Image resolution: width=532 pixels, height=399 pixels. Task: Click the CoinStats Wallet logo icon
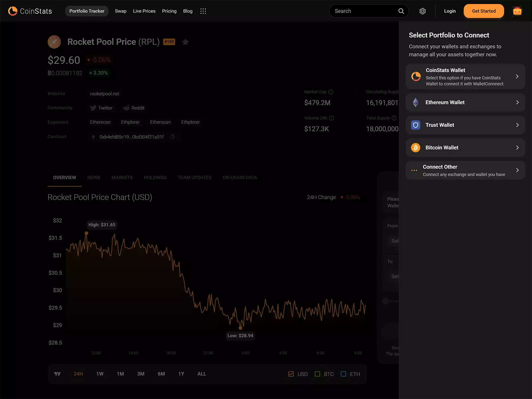(416, 76)
